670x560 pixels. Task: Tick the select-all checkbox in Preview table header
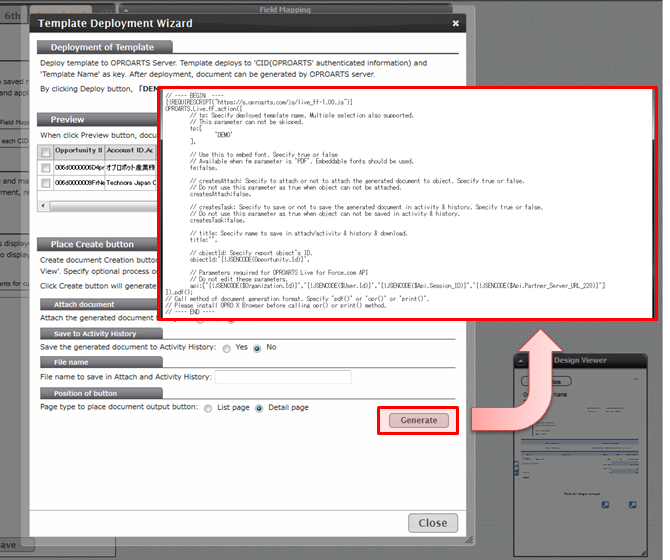pyautogui.click(x=46, y=152)
